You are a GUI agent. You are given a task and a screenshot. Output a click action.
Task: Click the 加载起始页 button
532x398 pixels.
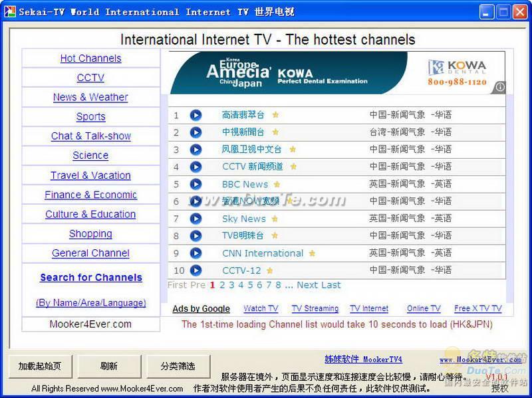click(x=40, y=366)
